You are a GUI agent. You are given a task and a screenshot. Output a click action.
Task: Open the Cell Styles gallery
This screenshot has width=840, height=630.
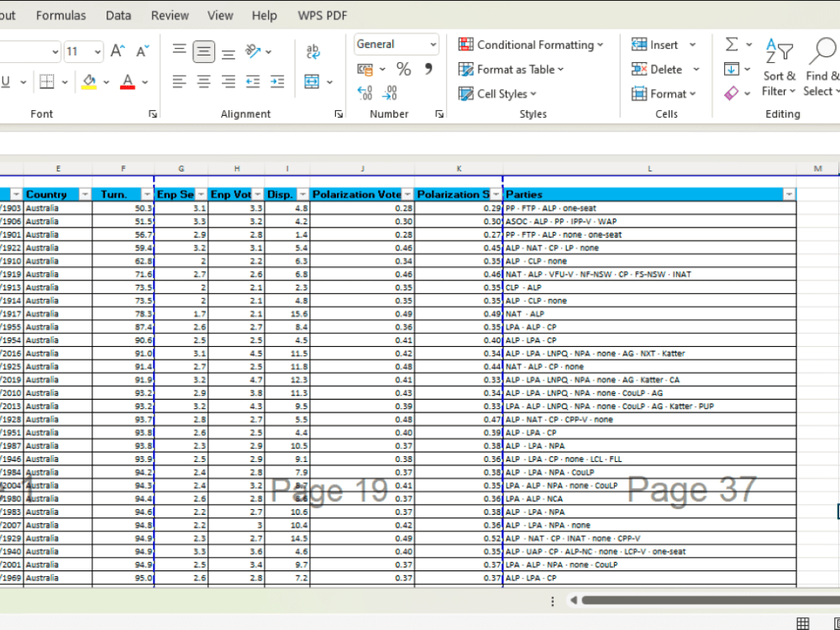tap(497, 94)
